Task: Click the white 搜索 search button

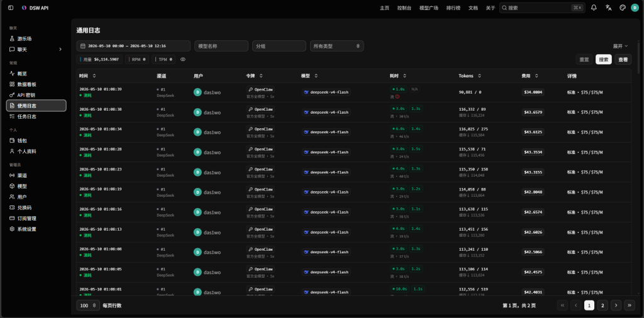Action: [x=603, y=60]
